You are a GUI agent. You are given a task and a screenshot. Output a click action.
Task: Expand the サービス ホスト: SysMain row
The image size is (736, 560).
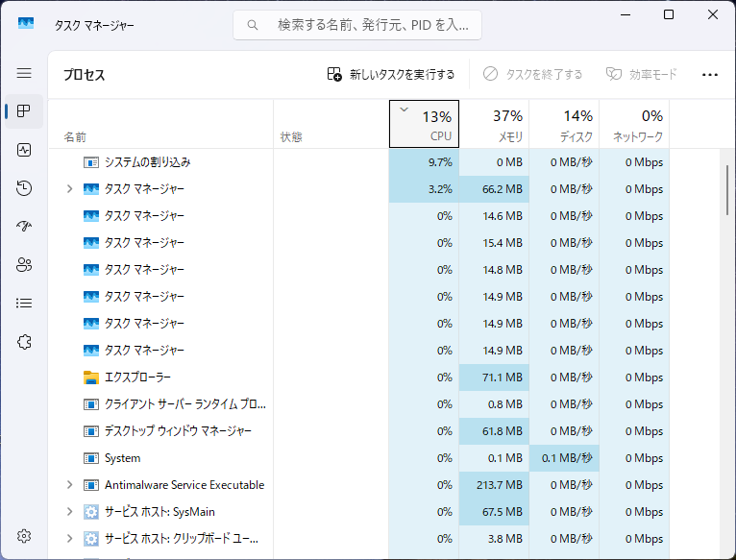tap(69, 512)
